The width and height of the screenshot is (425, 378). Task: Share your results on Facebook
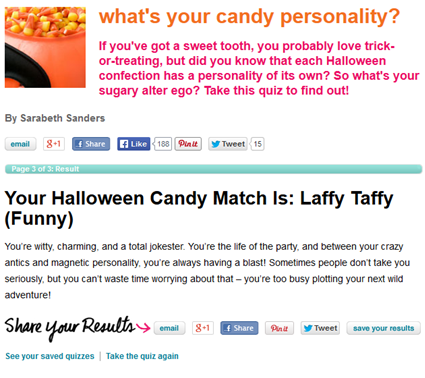[239, 328]
